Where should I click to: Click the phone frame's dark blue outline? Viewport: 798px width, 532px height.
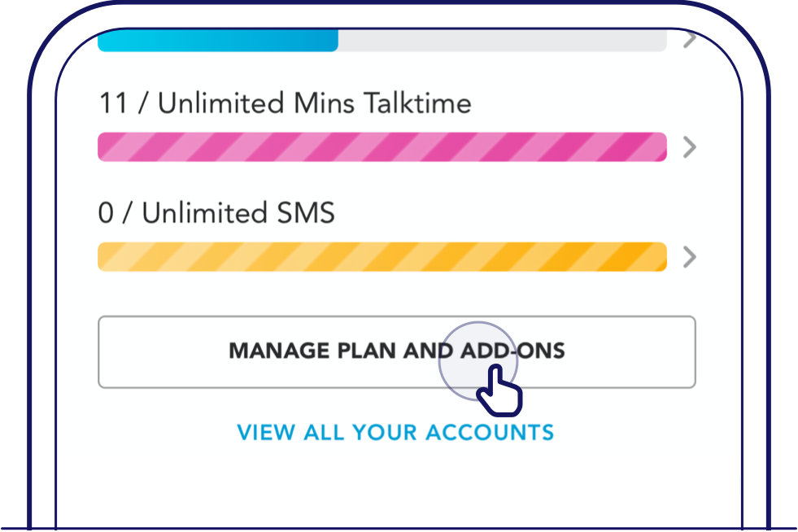(29, 306)
